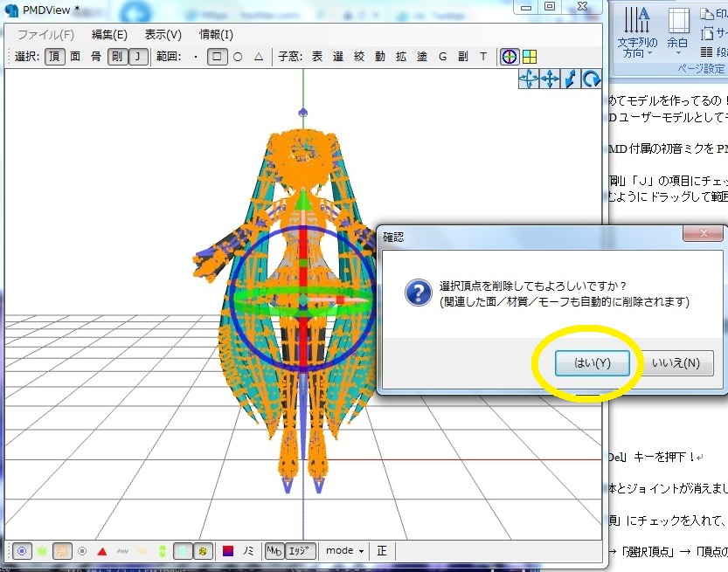Click the four-arrow pan view icon
The image size is (728, 572).
550,79
